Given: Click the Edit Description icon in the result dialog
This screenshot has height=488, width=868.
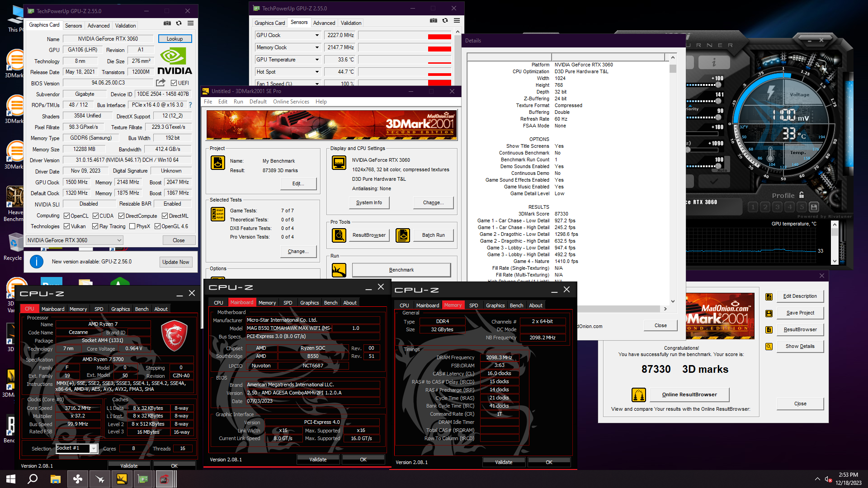Looking at the screenshot, I should (769, 296).
